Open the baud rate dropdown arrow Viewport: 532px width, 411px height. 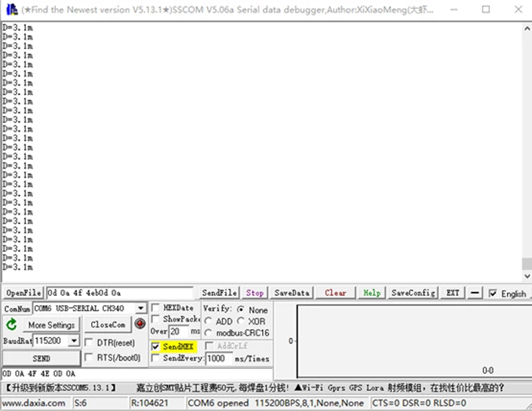coord(74,340)
